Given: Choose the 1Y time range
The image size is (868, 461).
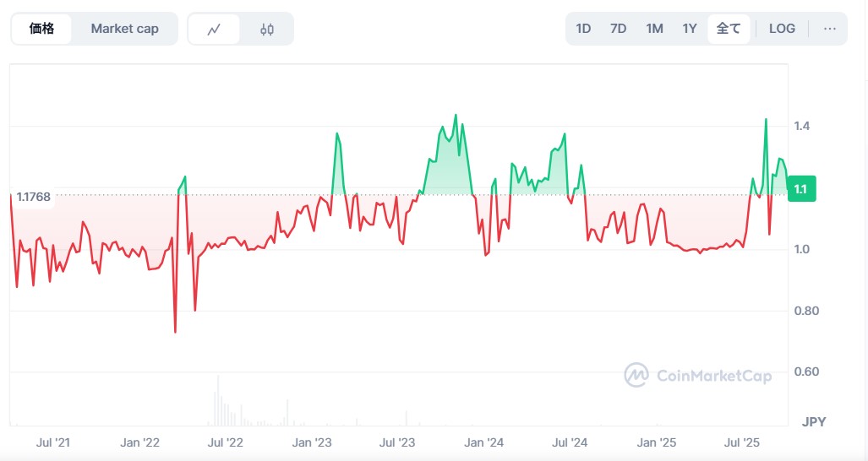Looking at the screenshot, I should [x=690, y=29].
